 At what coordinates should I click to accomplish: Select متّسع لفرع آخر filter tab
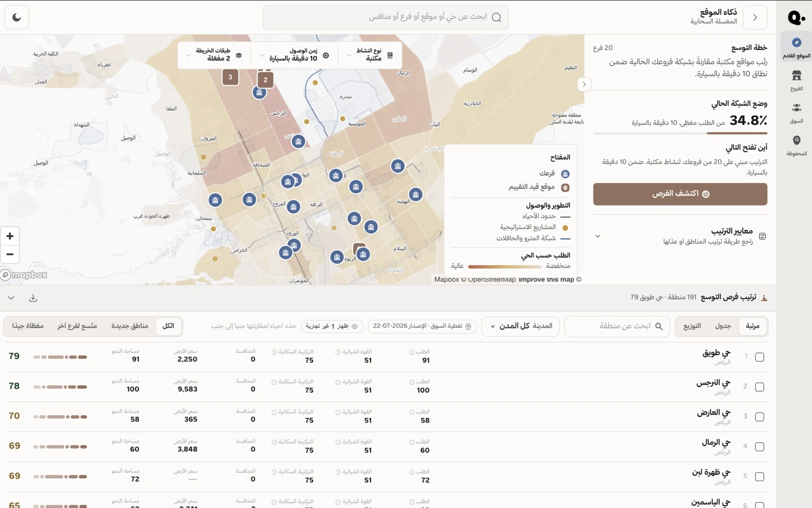point(77,326)
